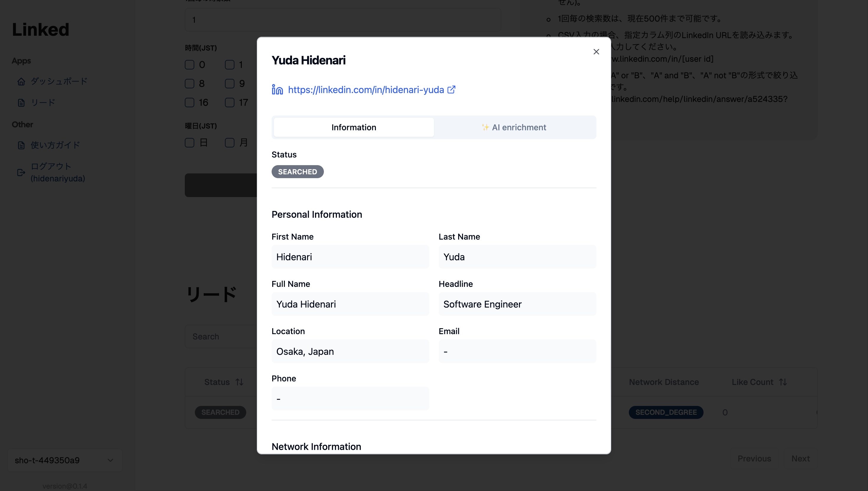Click the Like Count sort arrows
868x491 pixels.
(783, 382)
